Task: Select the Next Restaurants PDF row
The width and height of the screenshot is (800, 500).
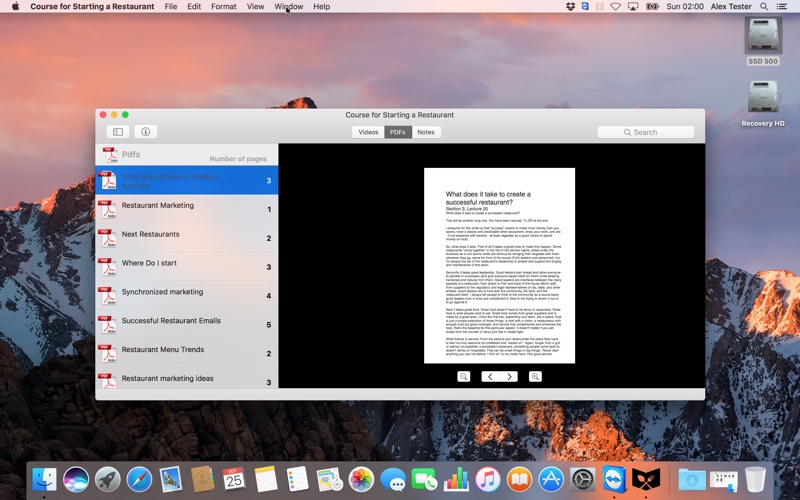Action: (187, 238)
